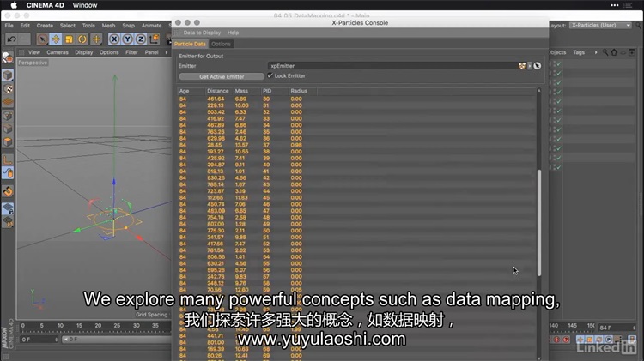Image resolution: width=644 pixels, height=361 pixels.
Task: Switch to the Particle Data tab
Action: tap(190, 44)
